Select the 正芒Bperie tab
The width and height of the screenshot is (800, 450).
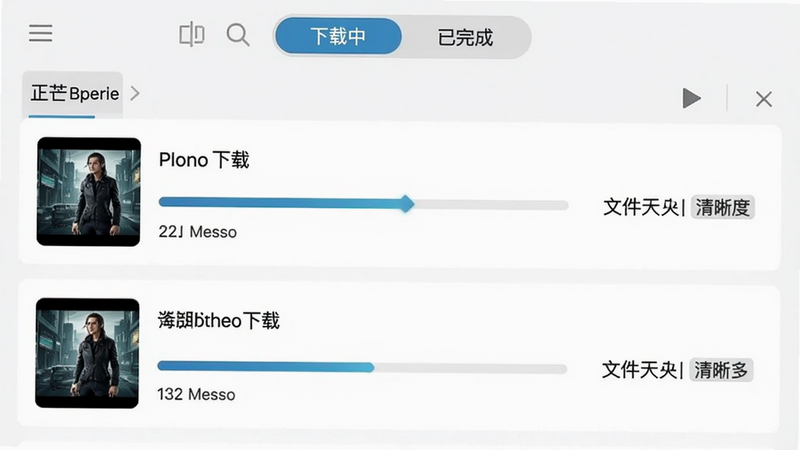pos(74,94)
